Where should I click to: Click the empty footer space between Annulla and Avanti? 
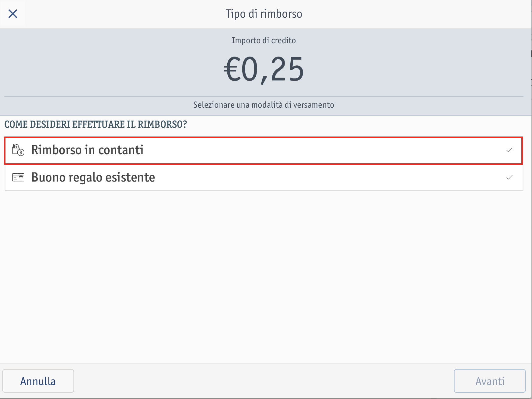264,381
